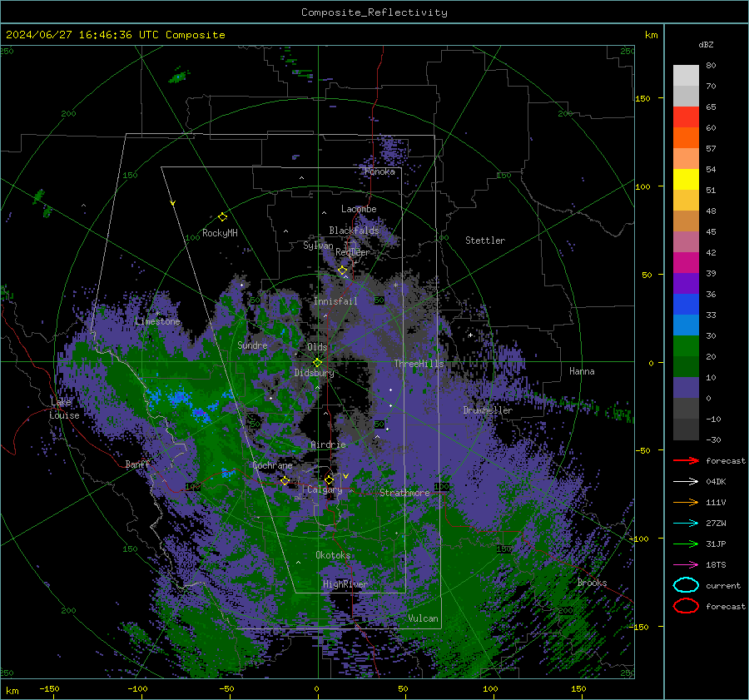Viewport: 749px width, 700px height.
Task: Click yellow diamond marker above Calgary
Action: (329, 479)
